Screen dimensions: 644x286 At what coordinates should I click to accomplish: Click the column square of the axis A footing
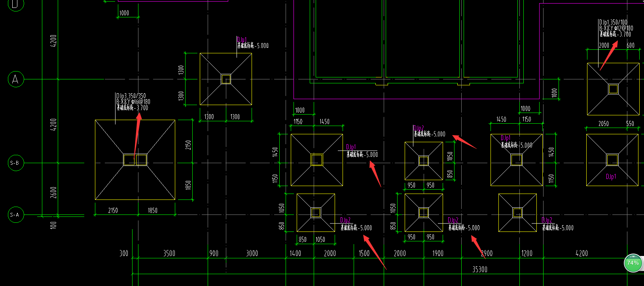(226, 79)
